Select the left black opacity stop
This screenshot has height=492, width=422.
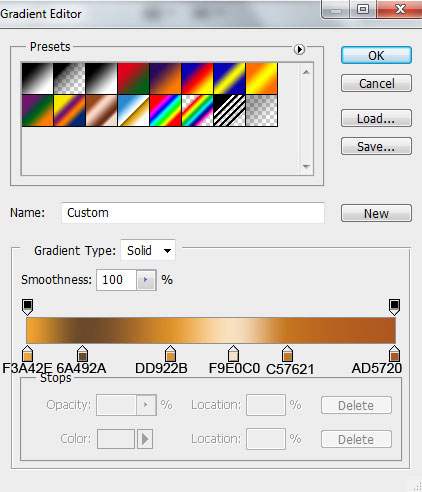(x=27, y=306)
